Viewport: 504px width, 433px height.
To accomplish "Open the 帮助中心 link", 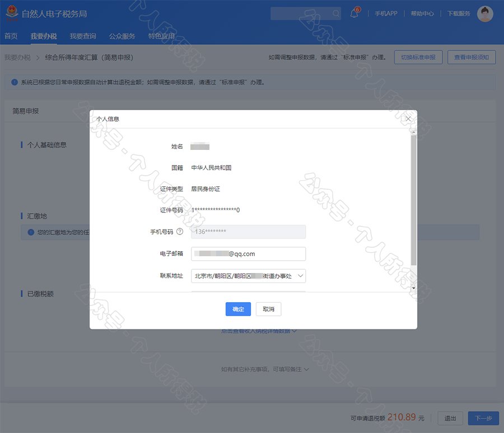I will click(422, 13).
